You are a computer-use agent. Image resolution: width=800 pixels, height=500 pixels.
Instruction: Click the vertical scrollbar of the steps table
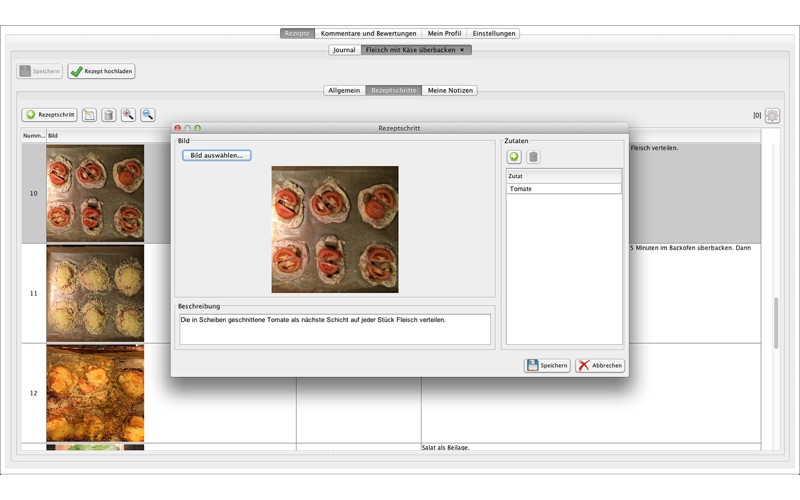pyautogui.click(x=776, y=322)
